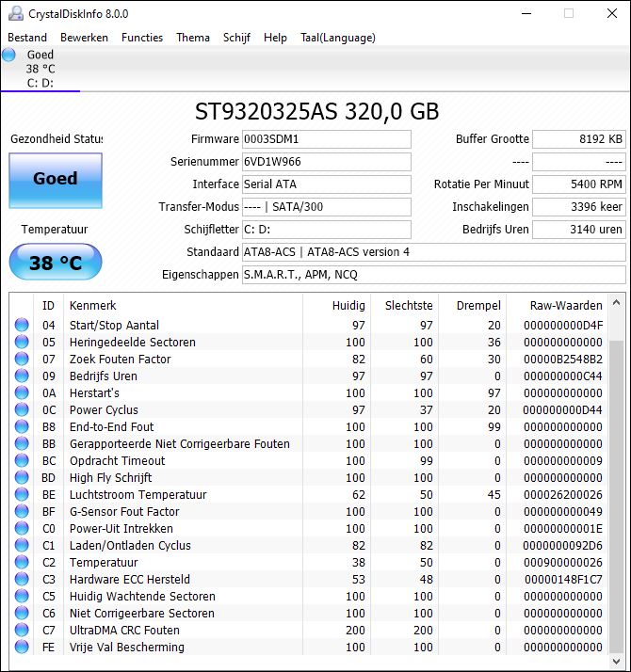Screen dimensions: 631x672
Task: Open the Thema menu
Action: pyautogui.click(x=193, y=38)
